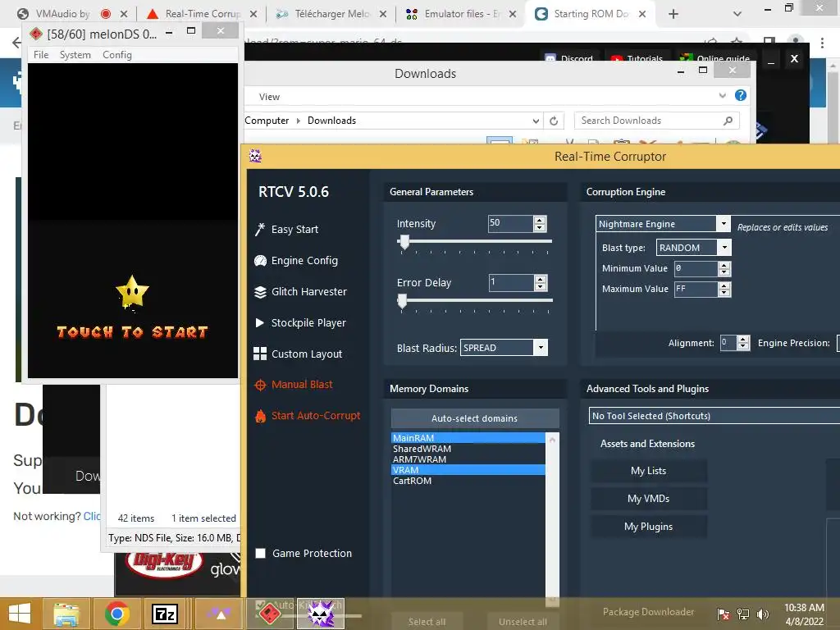
Task: Switch to RTC purple monster taskbar icon
Action: coord(321,614)
